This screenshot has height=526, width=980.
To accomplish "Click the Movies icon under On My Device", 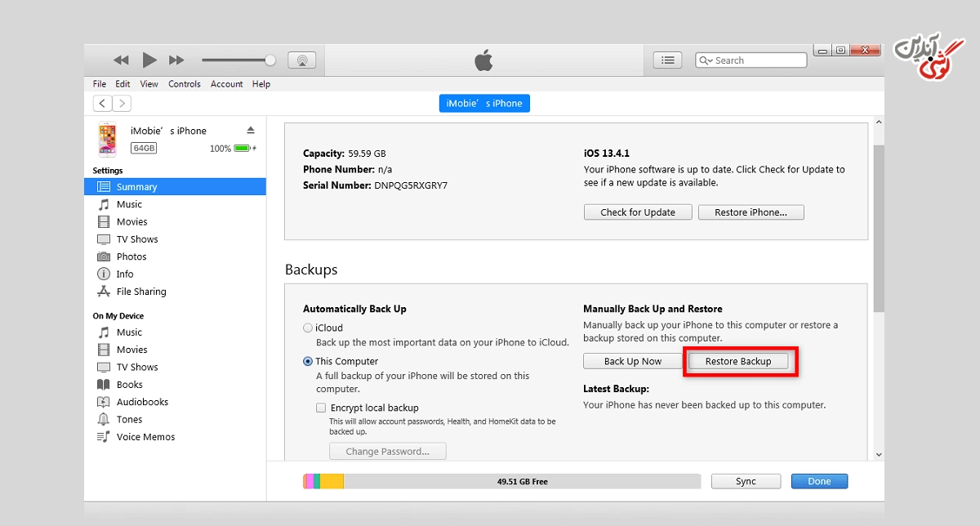I will [104, 350].
